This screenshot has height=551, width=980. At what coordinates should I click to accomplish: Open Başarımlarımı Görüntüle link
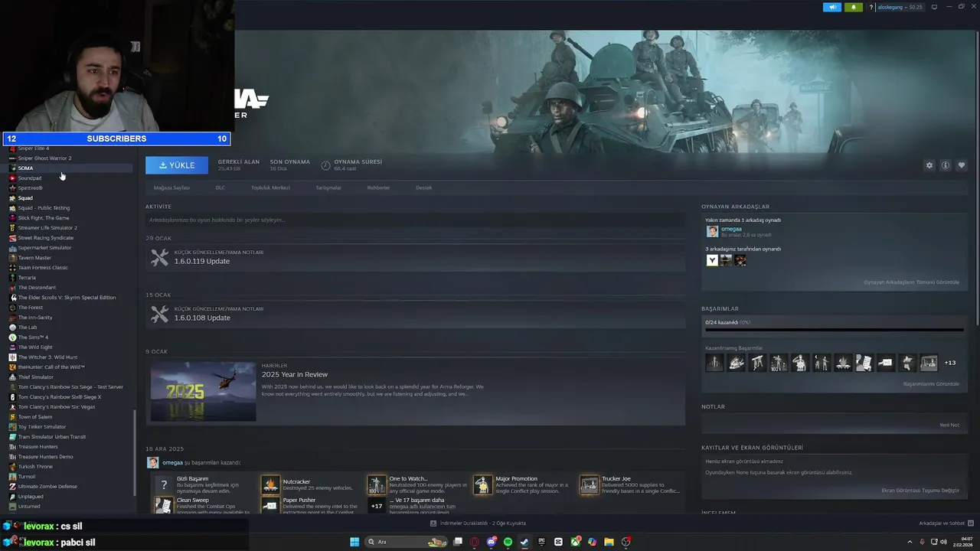(931, 384)
